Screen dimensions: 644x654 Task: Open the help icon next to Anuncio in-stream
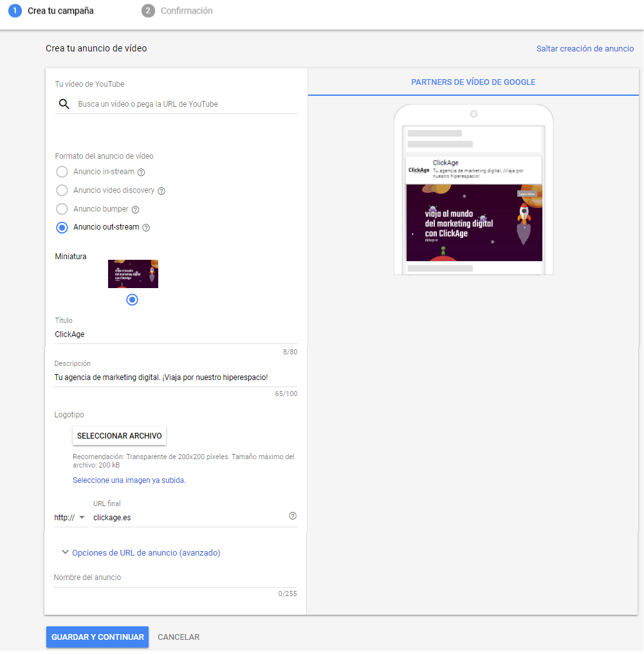[141, 172]
